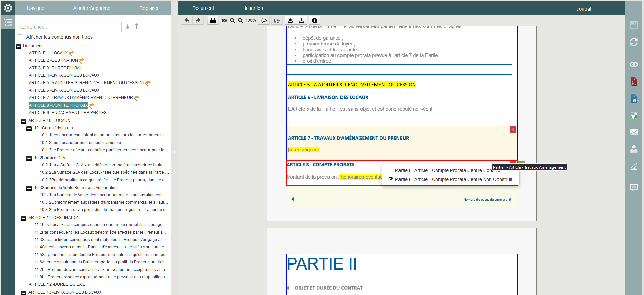The image size is (644, 295).
Task: Zoom out of the document
Action: (x=233, y=21)
